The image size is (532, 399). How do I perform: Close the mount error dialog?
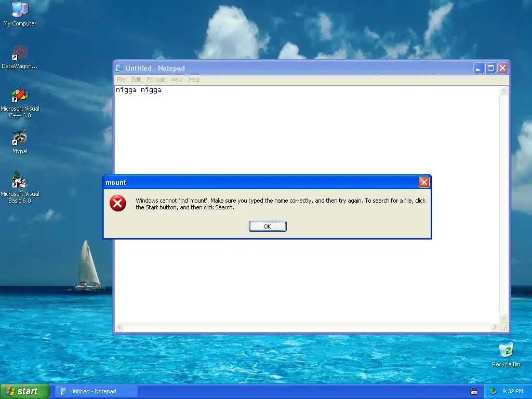[424, 182]
